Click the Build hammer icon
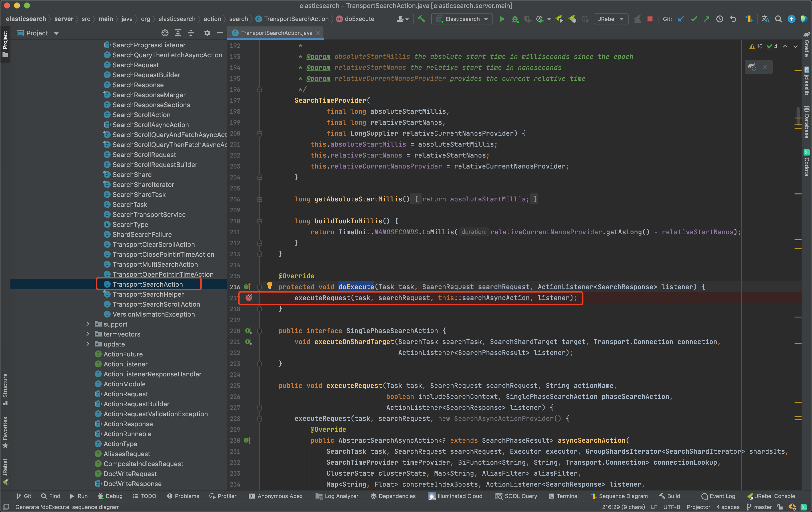 [421, 19]
